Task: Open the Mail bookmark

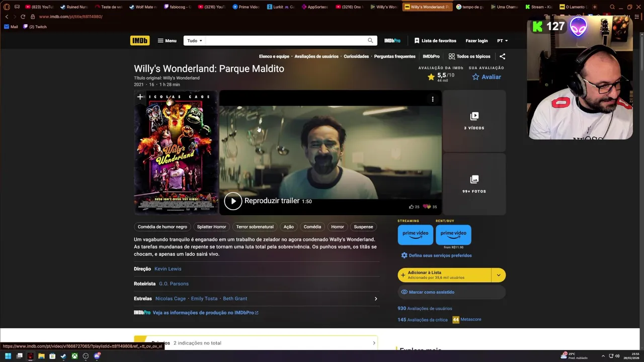Action: point(11,27)
